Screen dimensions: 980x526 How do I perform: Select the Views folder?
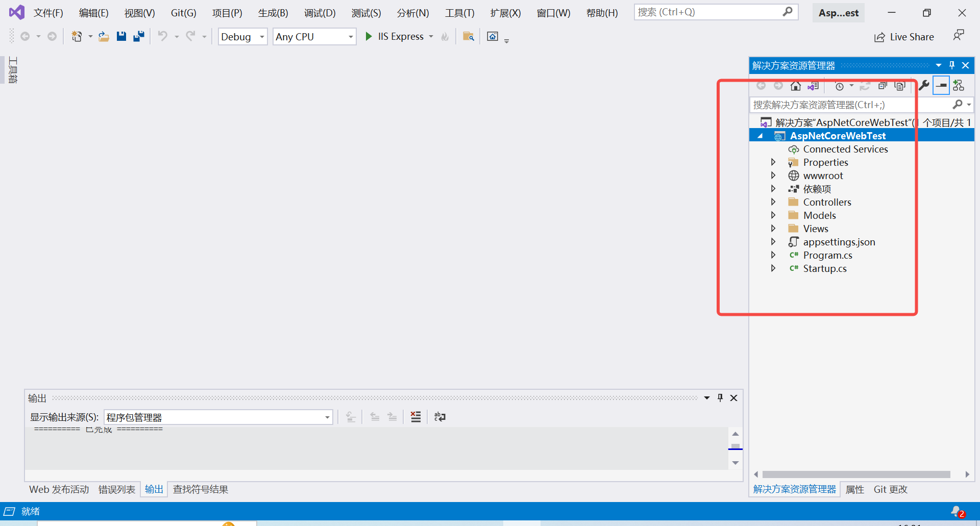816,229
